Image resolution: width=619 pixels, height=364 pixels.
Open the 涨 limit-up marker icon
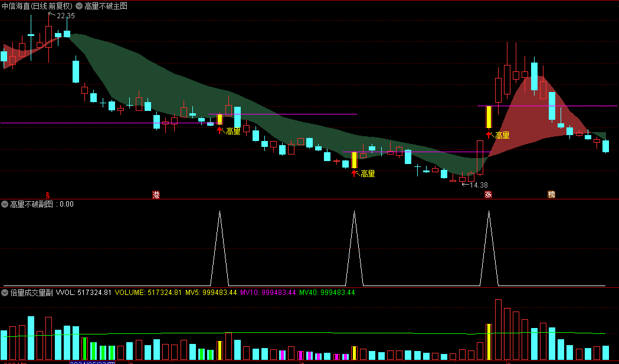[x=489, y=194]
